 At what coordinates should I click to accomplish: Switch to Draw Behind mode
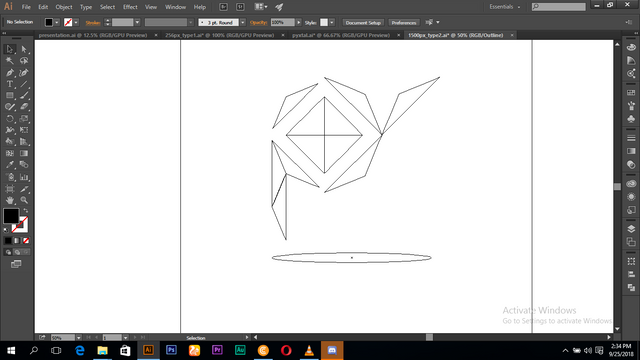17,252
